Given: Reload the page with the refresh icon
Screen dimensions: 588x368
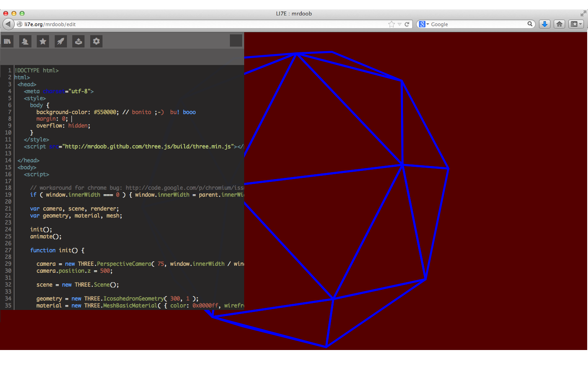Looking at the screenshot, I should 407,24.
